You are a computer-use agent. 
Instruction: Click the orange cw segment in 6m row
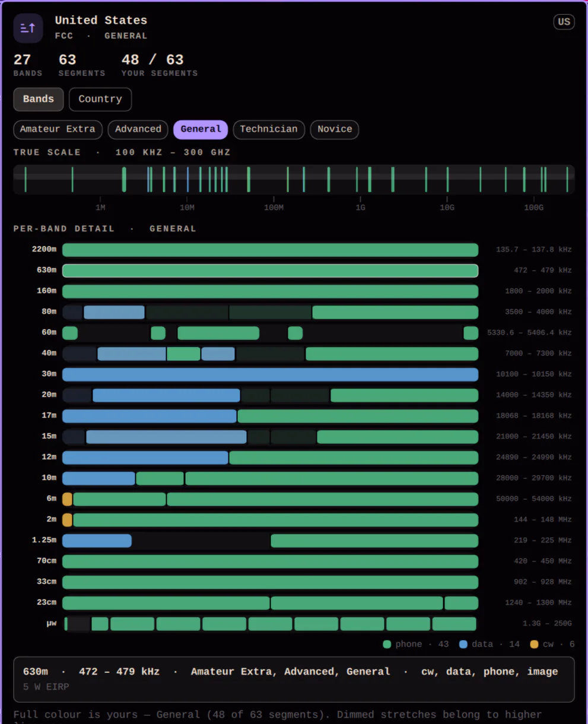pos(67,499)
